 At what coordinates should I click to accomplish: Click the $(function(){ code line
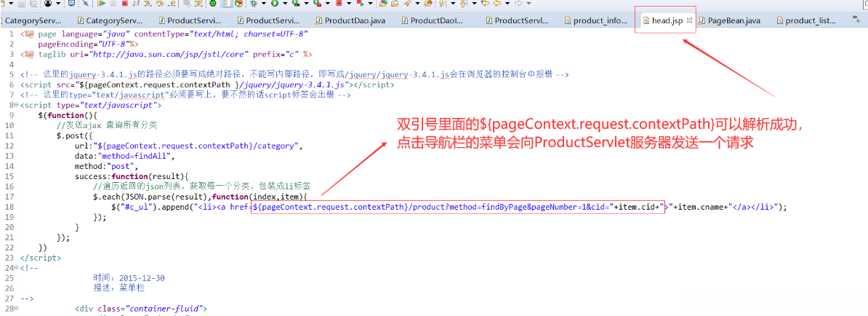(x=68, y=115)
